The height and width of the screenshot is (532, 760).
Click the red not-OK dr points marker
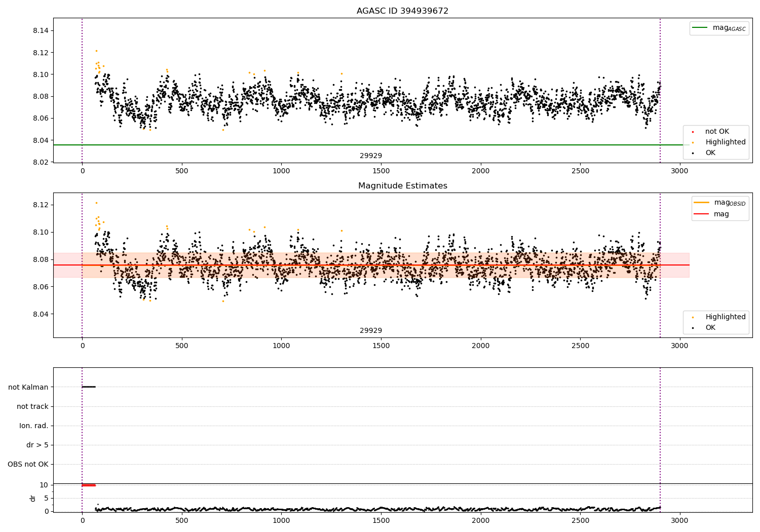pyautogui.click(x=89, y=485)
